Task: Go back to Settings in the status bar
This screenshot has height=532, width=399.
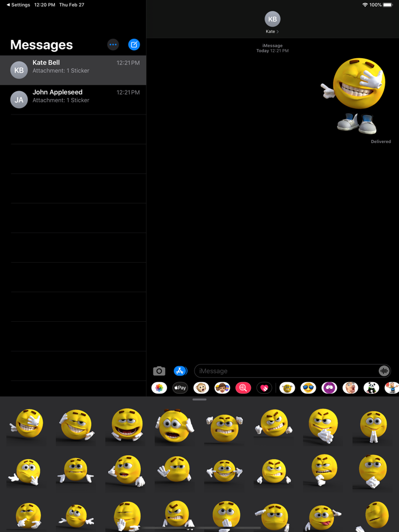Action: [x=18, y=5]
